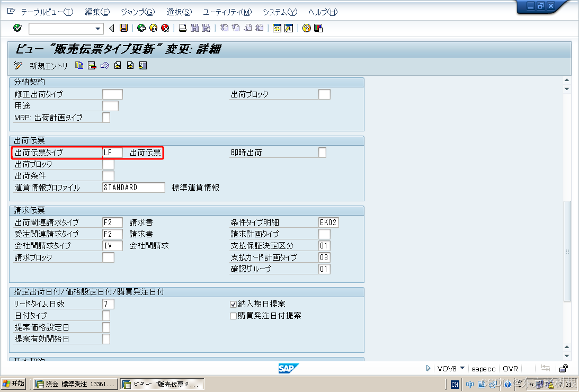
Task: Click the scroll down arrow at the scrollbar bottom
Action: [x=567, y=356]
